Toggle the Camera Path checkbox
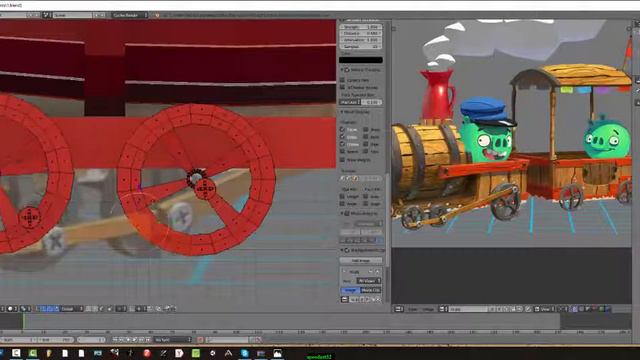The width and height of the screenshot is (640, 360). pos(342,80)
